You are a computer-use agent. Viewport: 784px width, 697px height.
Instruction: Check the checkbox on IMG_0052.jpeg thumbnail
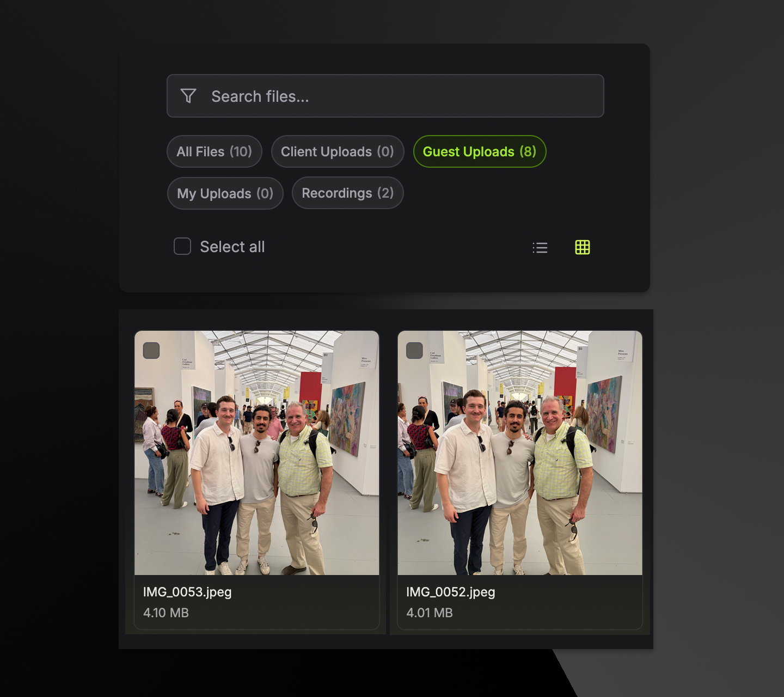pyautogui.click(x=414, y=351)
